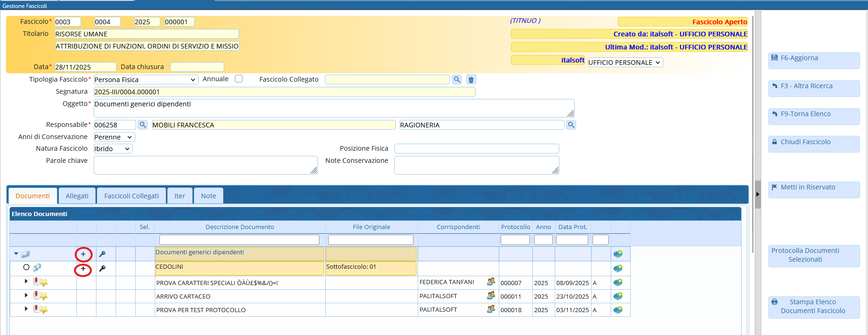Click the plus icon in the CEDOLINI row

(x=83, y=269)
